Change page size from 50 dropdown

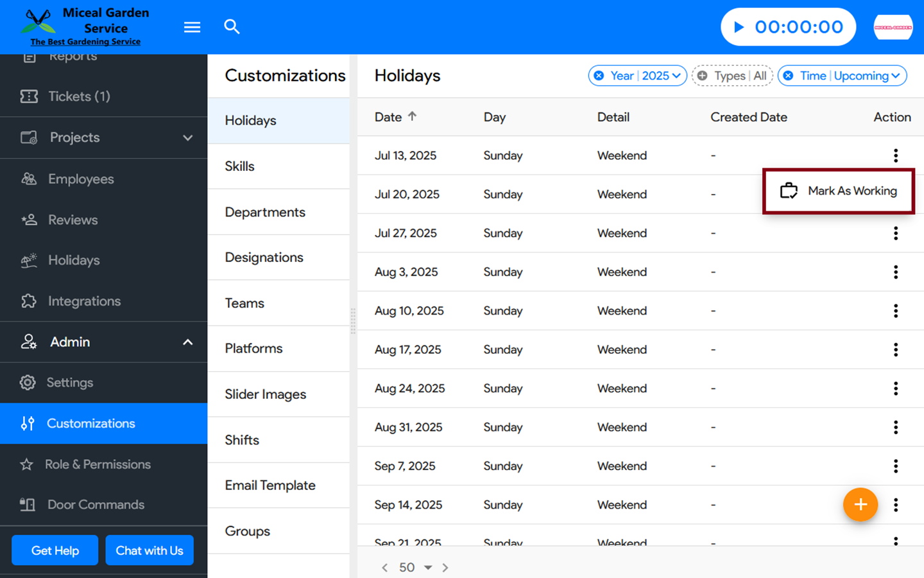427,568
